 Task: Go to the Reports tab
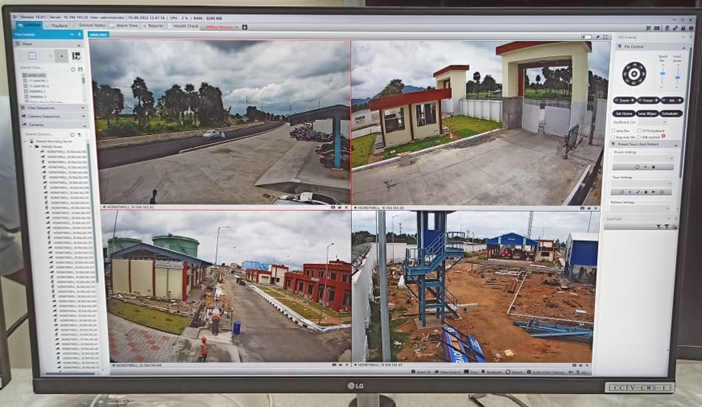point(153,26)
